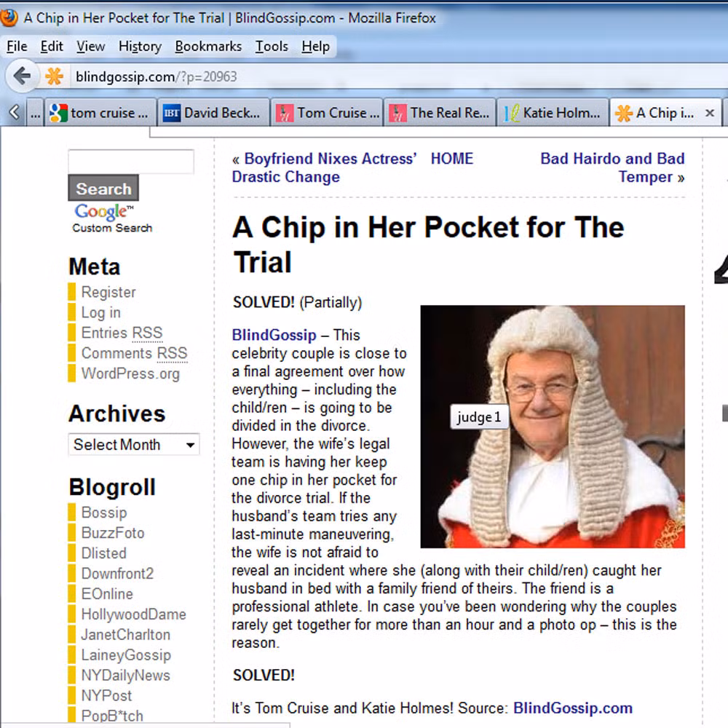This screenshot has width=728, height=728.
Task: Go back with the browser back arrow
Action: [22, 76]
